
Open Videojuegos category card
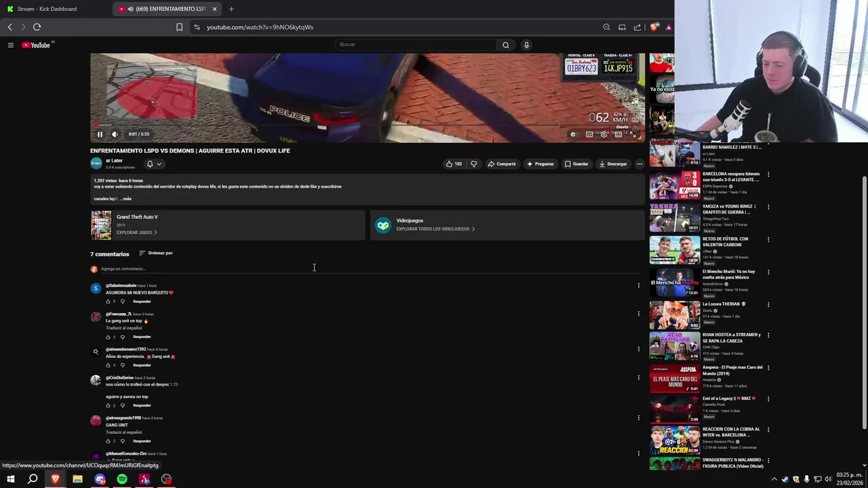pos(507,225)
